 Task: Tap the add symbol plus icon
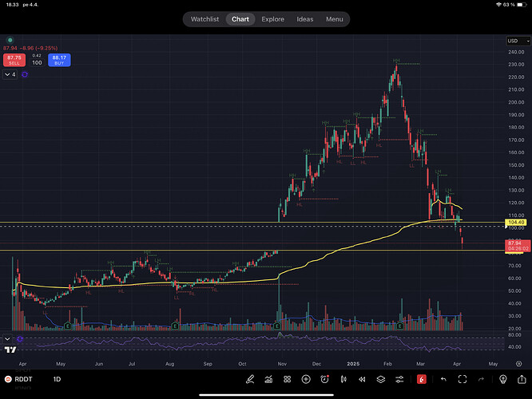click(306, 379)
